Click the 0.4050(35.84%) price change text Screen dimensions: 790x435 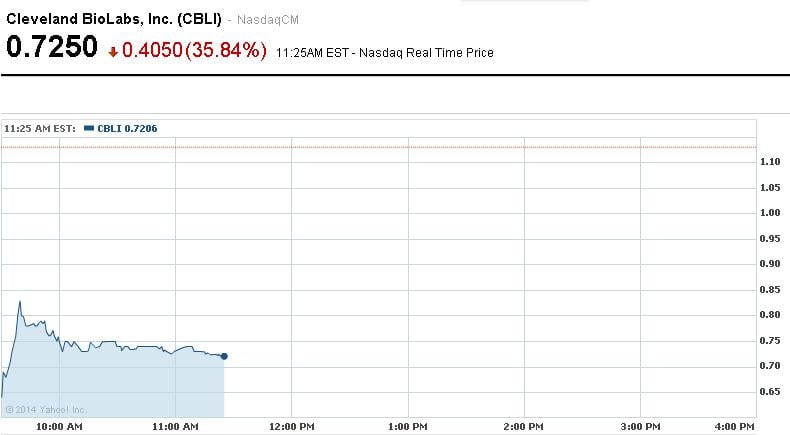pos(194,49)
